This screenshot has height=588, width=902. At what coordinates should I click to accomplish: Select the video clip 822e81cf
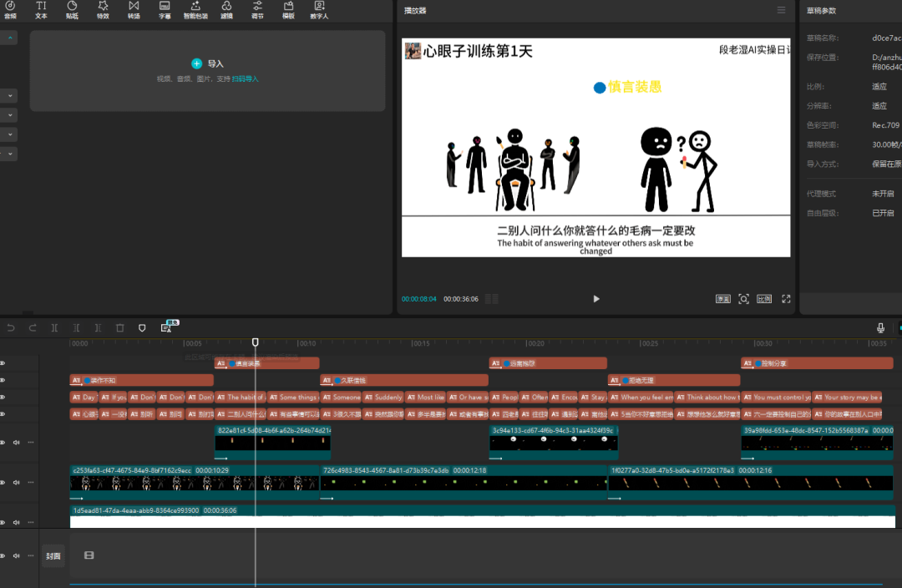coord(272,443)
